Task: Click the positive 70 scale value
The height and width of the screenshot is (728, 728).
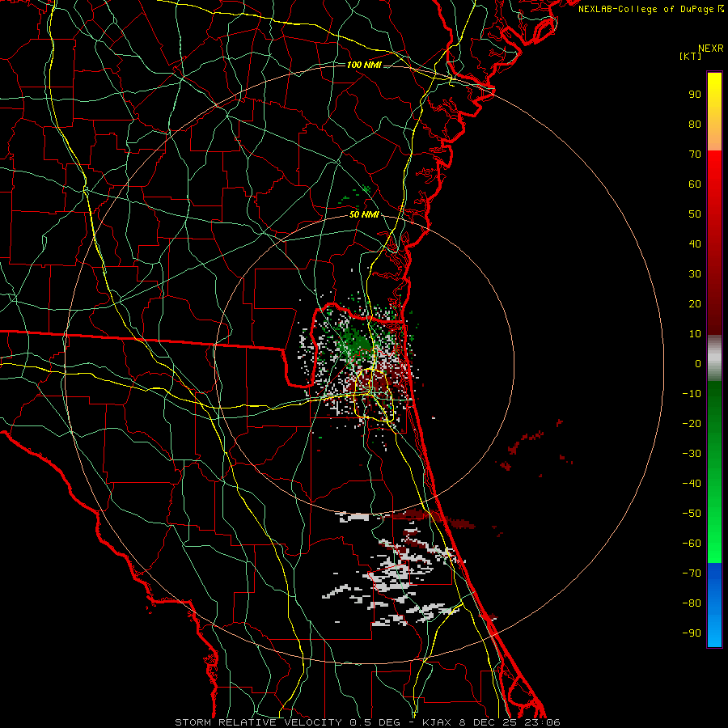Action: pyautogui.click(x=695, y=154)
